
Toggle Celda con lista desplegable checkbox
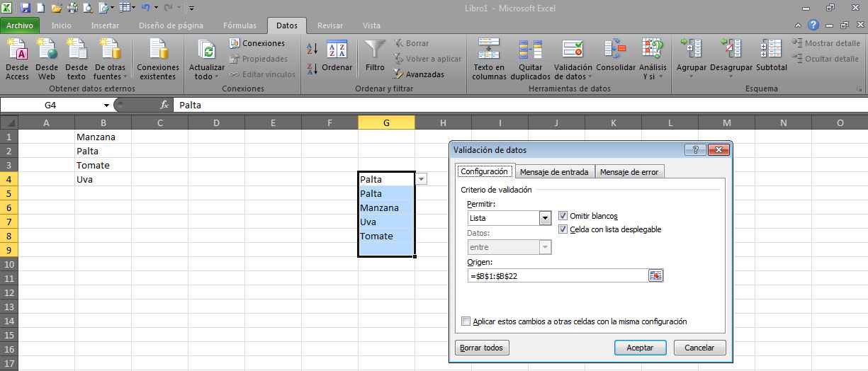pyautogui.click(x=563, y=229)
